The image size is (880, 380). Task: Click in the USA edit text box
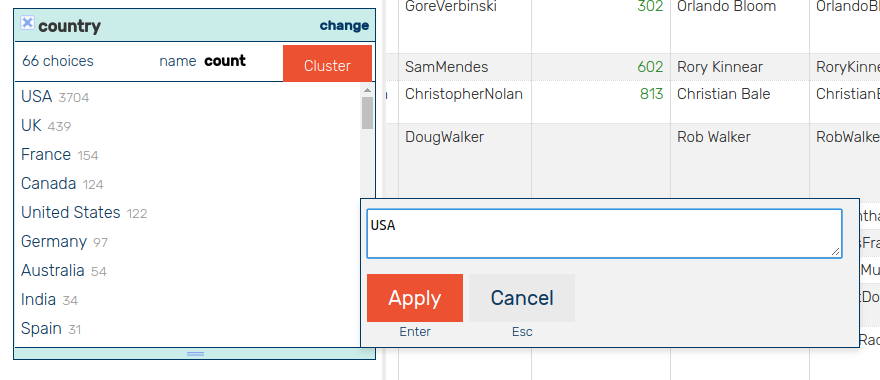pos(604,234)
